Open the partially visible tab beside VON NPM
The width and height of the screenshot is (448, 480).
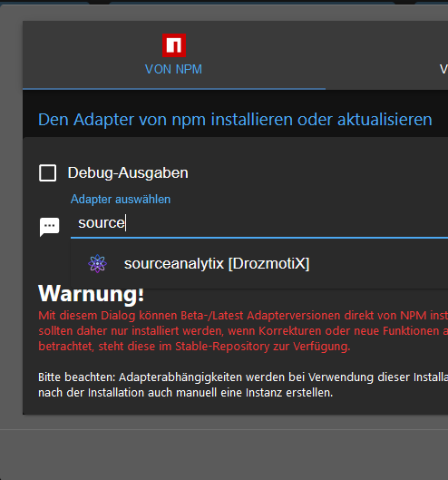point(443,69)
